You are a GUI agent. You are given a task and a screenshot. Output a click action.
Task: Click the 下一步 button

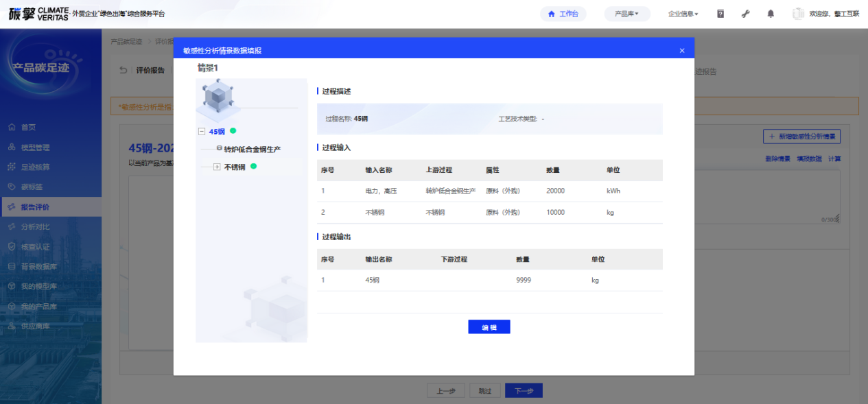[x=524, y=391]
